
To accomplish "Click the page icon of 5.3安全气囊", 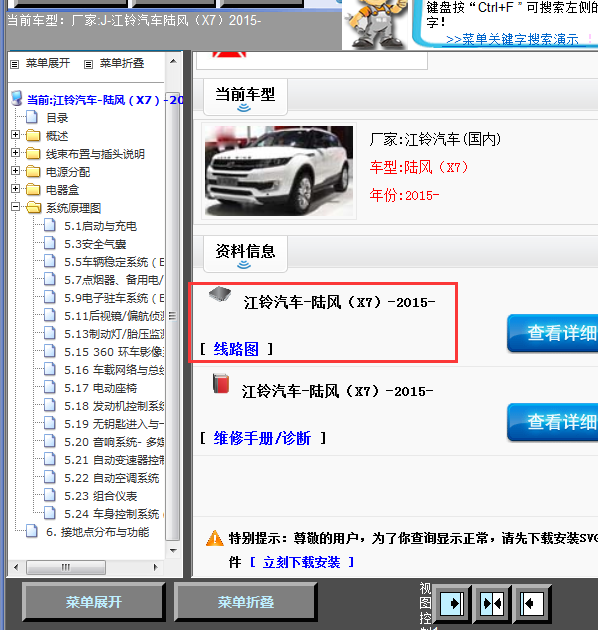I will point(50,243).
